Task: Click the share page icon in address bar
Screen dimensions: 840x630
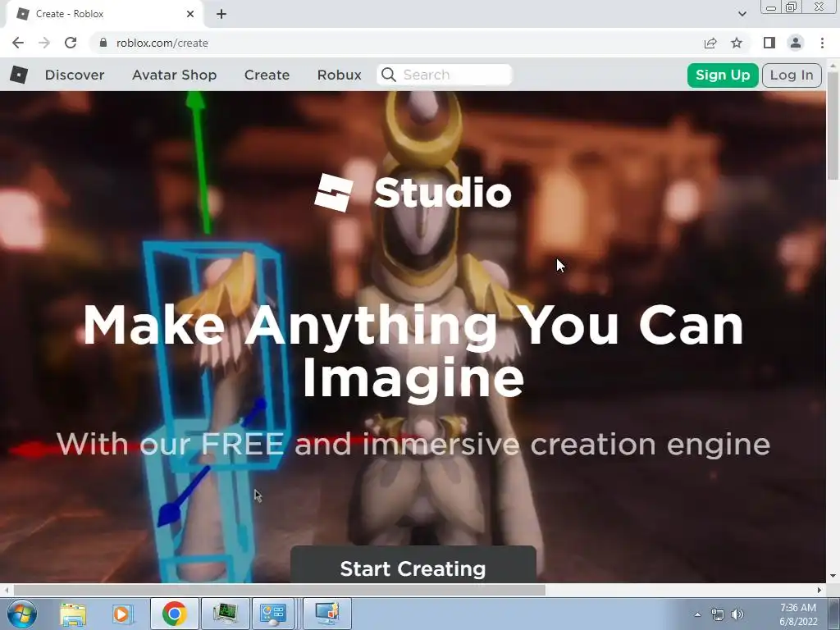Action: (x=710, y=43)
